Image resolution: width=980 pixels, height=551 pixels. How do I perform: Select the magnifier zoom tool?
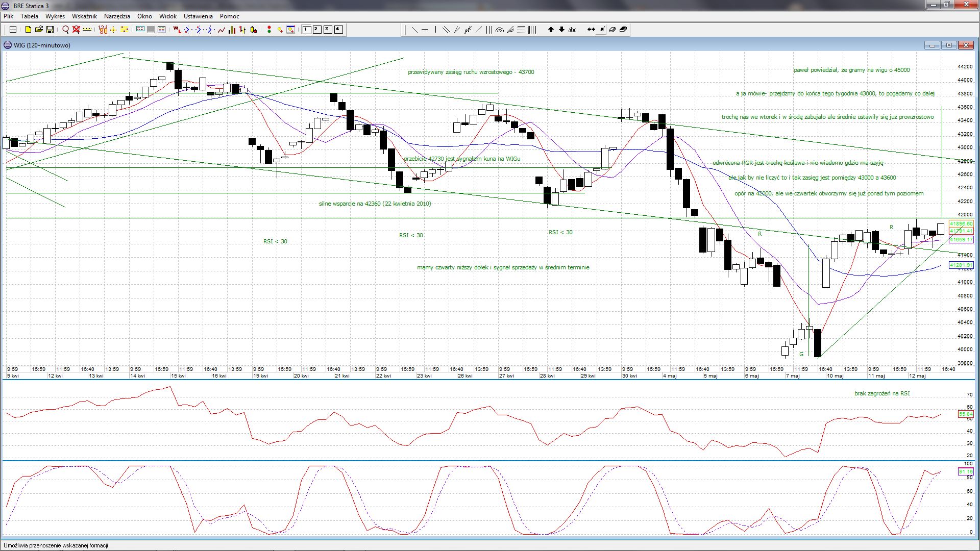[65, 30]
